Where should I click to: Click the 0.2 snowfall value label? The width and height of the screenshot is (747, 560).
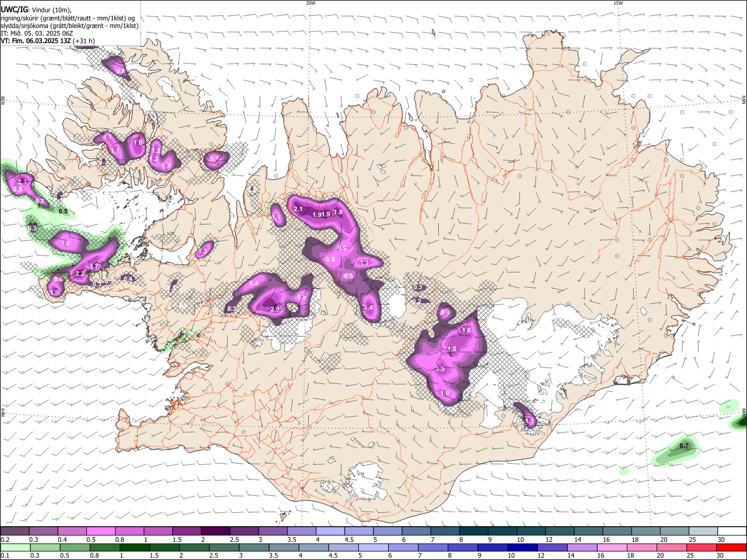point(417,300)
